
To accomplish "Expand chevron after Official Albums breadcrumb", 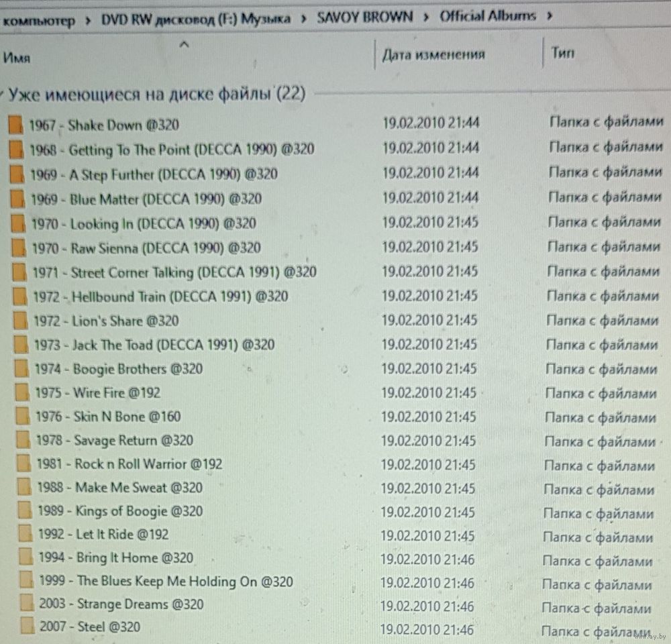I will tap(550, 16).
